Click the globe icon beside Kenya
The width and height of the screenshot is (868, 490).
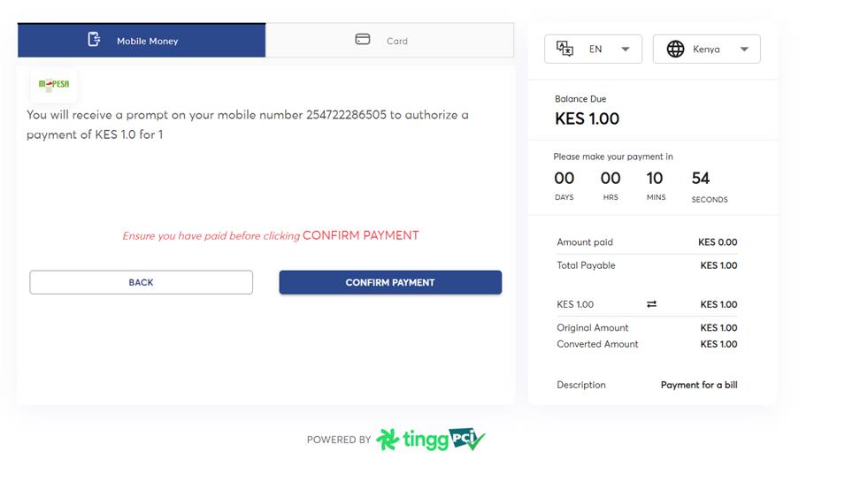click(675, 50)
